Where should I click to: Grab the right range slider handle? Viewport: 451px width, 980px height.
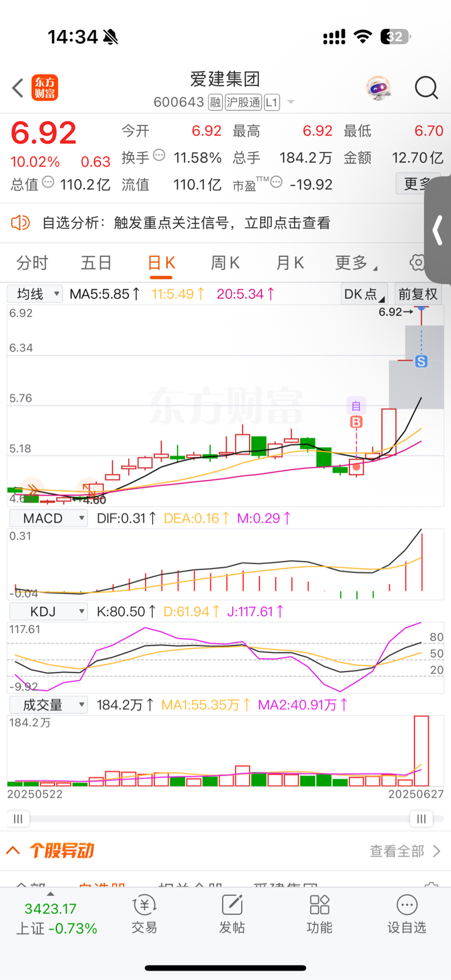[x=421, y=819]
